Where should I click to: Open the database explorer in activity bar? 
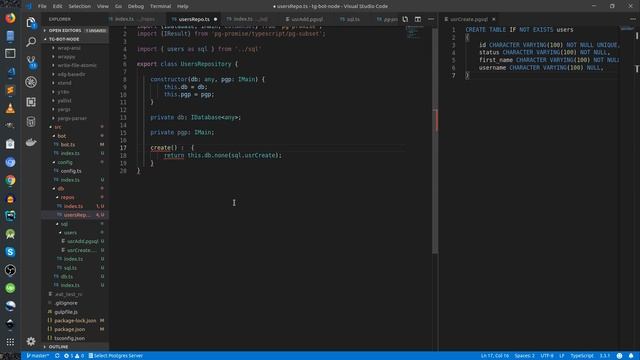(31, 122)
